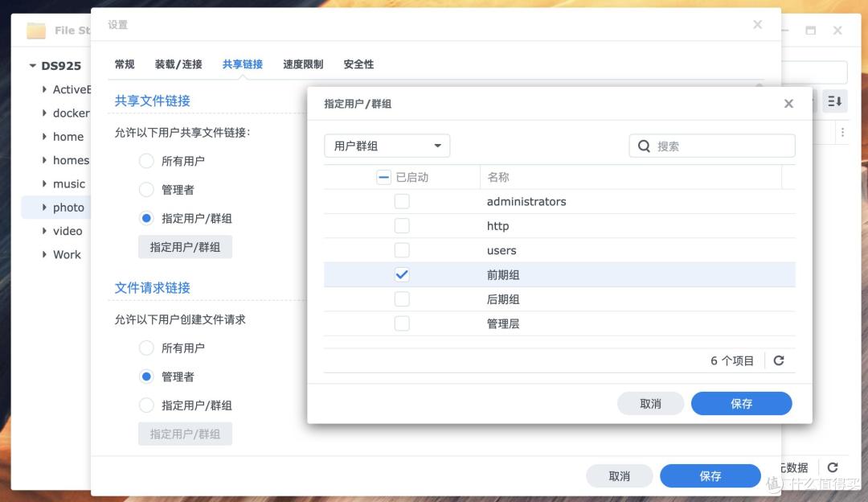Click the 管理层 row name
Screen dimensions: 868x502
tap(503, 323)
